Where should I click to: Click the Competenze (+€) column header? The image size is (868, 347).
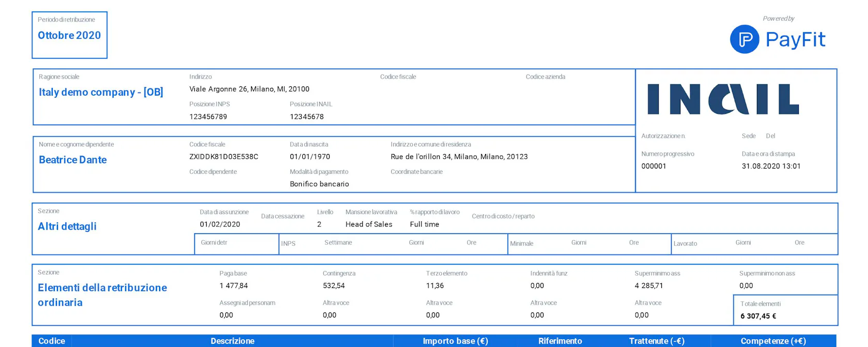point(773,341)
